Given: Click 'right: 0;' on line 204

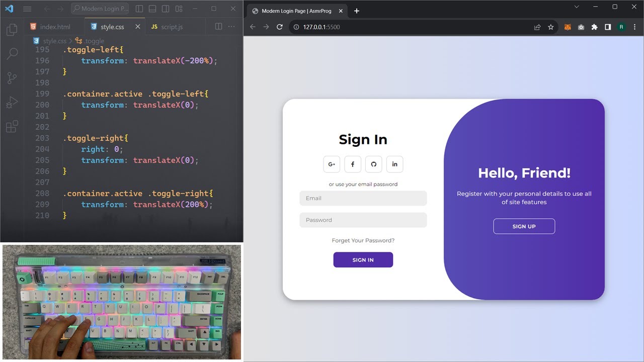Looking at the screenshot, I should (x=102, y=149).
